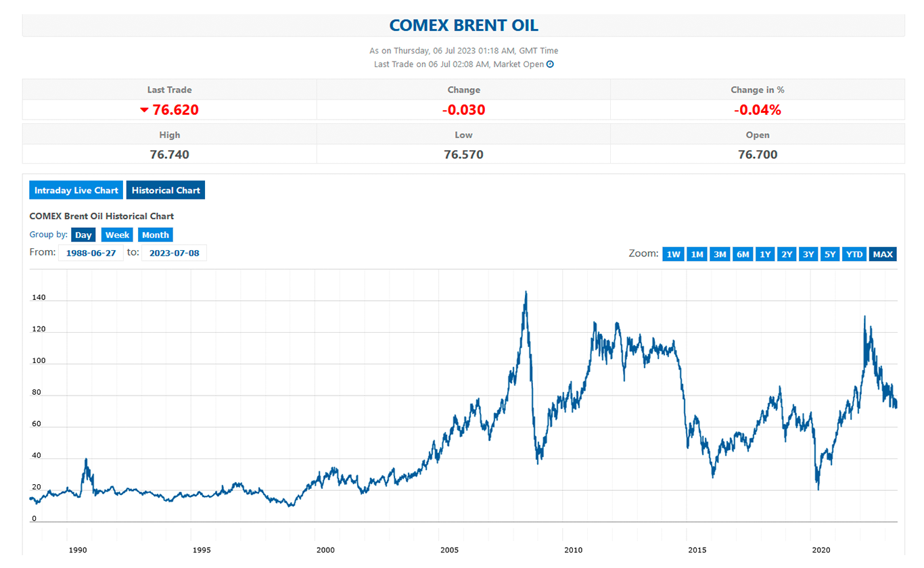Viewport: 924px width, 568px height.
Task: Select the MAX zoom range
Action: pyautogui.click(x=883, y=254)
